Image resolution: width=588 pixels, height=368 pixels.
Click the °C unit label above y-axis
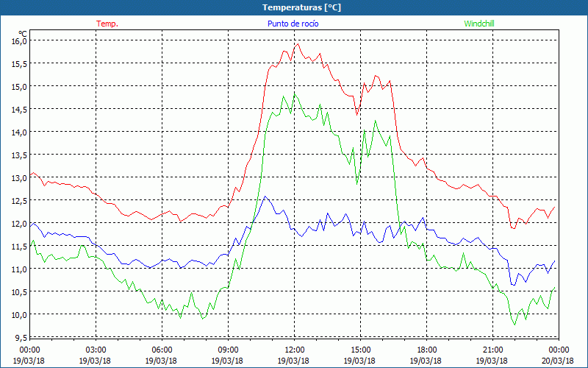(x=23, y=34)
